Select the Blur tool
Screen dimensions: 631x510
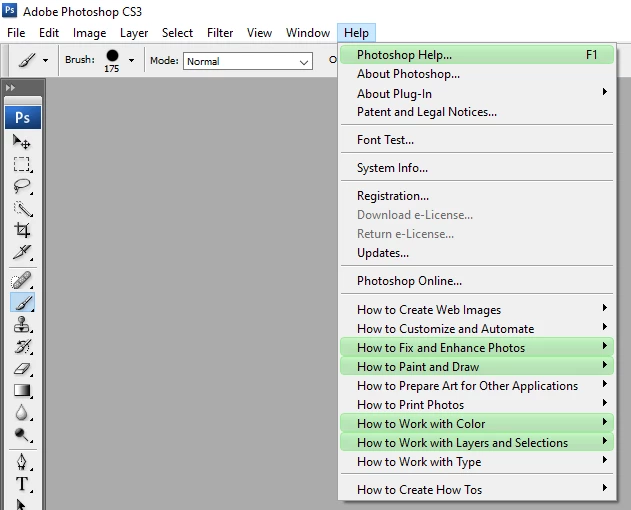pos(22,413)
